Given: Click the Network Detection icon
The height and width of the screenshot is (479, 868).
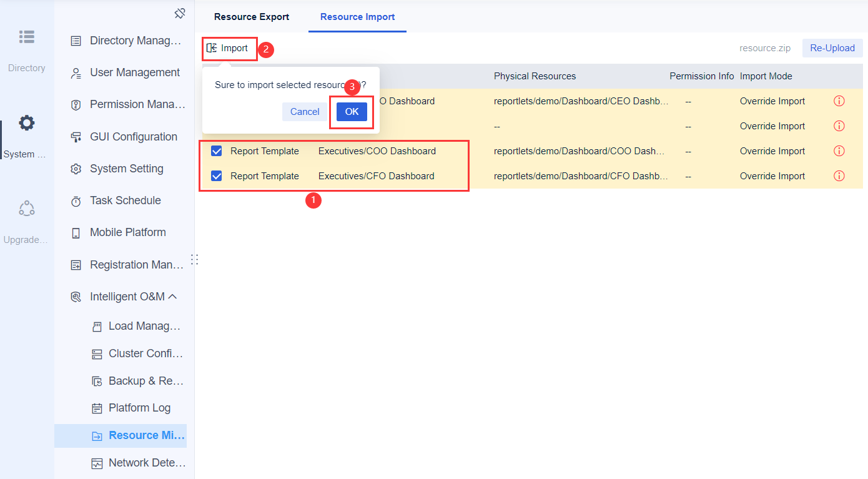Looking at the screenshot, I should (97, 463).
